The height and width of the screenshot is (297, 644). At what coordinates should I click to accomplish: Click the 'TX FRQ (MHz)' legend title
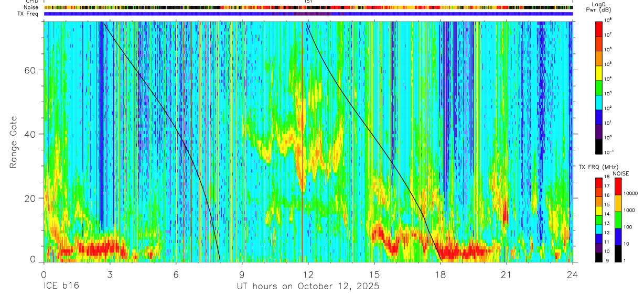[x=599, y=167]
